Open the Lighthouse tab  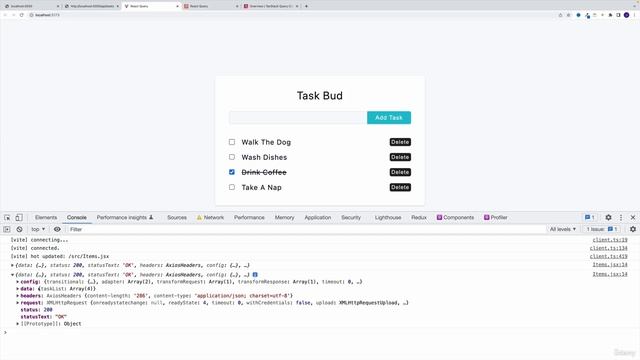point(388,218)
